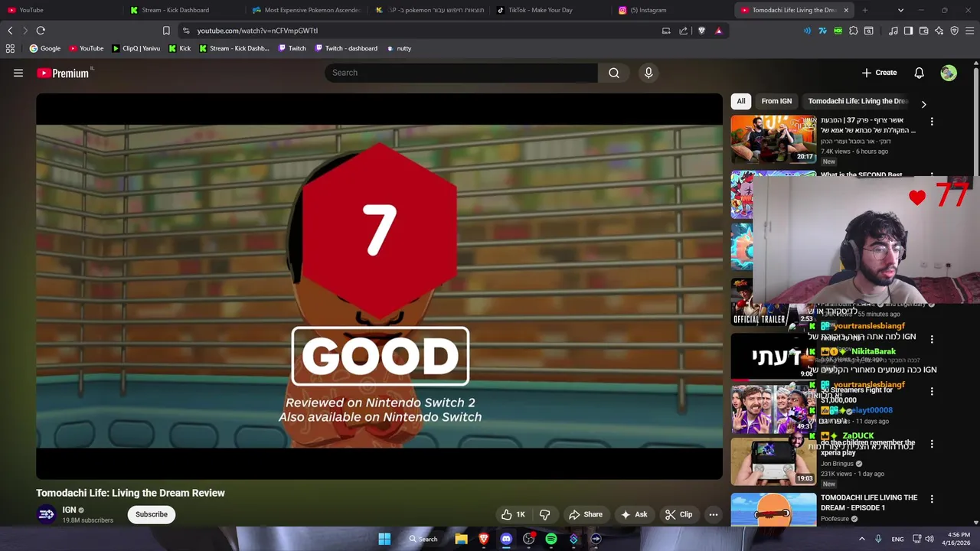
Task: Open options for Hebrew episode 37 video
Action: pyautogui.click(x=932, y=122)
